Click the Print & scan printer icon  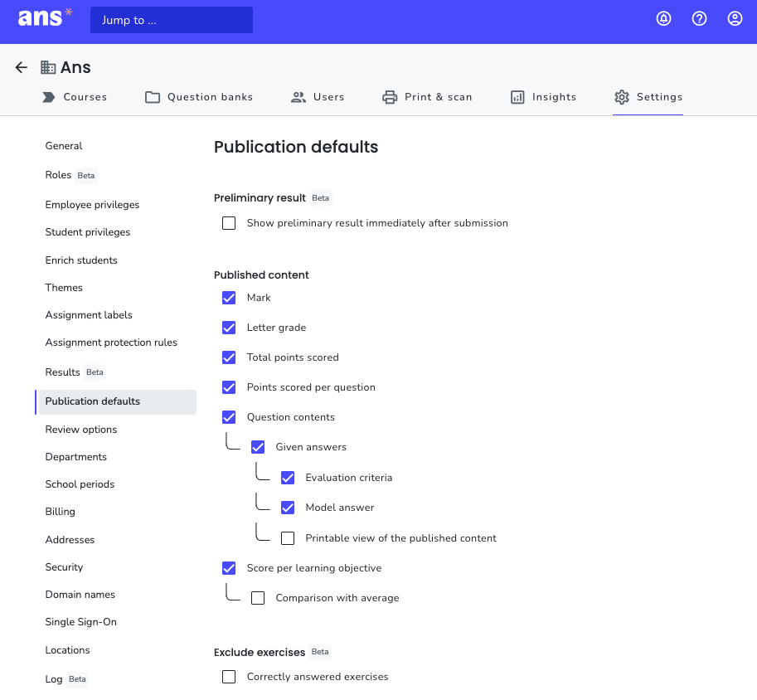pos(390,97)
